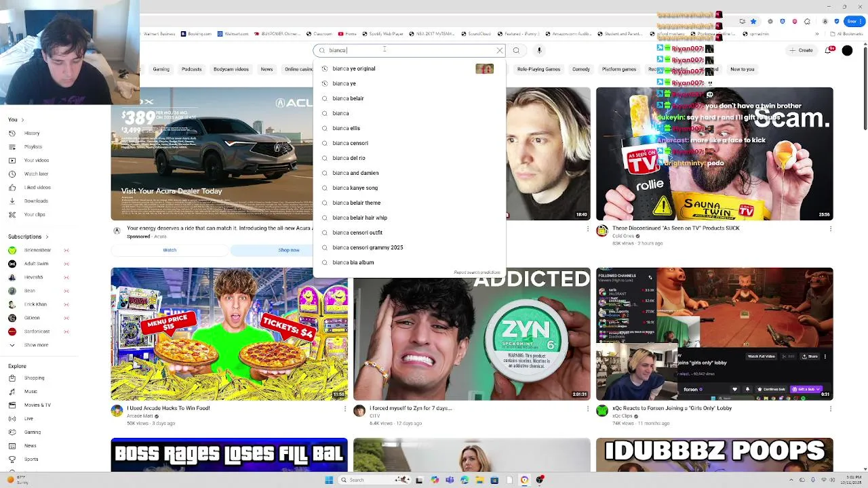868x488 pixels.
Task: Open the Adult Swim subscription
Action: (37, 264)
